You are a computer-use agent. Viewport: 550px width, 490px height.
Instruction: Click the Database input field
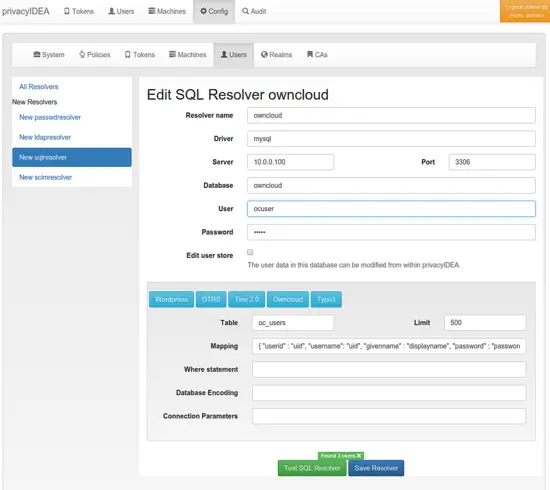pos(391,185)
